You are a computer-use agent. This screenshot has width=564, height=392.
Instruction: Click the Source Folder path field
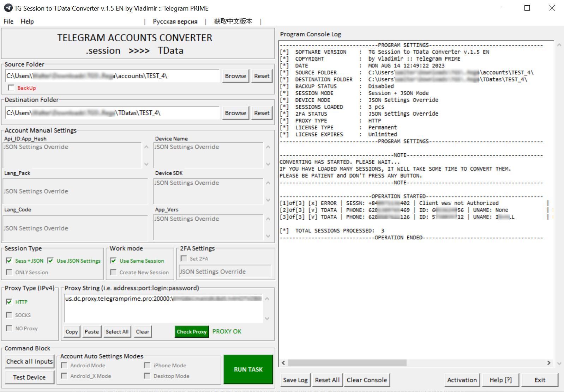[x=112, y=76]
